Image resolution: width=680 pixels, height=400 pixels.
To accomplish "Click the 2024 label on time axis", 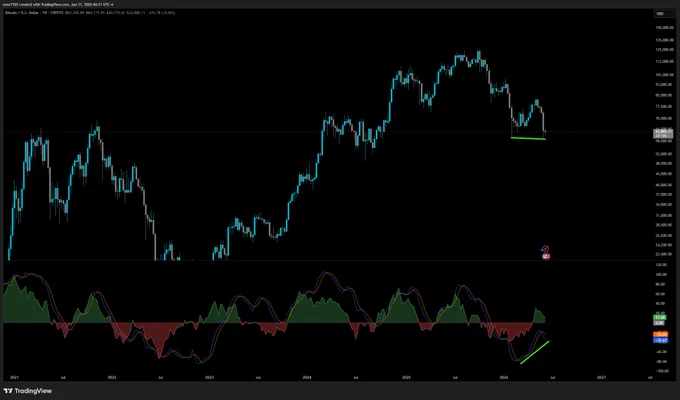I will click(307, 377).
